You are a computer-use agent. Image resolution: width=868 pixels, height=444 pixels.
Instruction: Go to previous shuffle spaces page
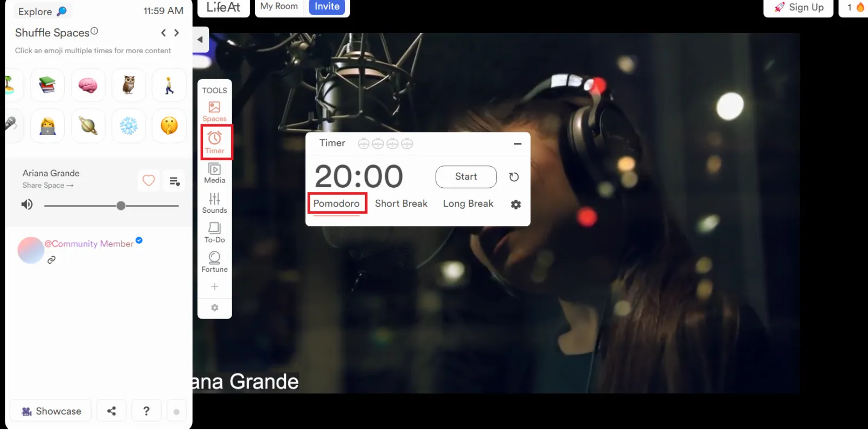click(x=163, y=33)
